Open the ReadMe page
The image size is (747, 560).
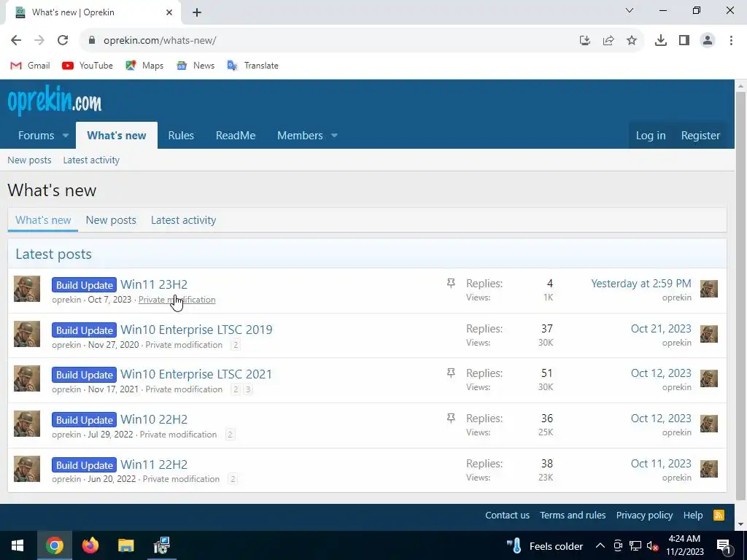pos(236,136)
